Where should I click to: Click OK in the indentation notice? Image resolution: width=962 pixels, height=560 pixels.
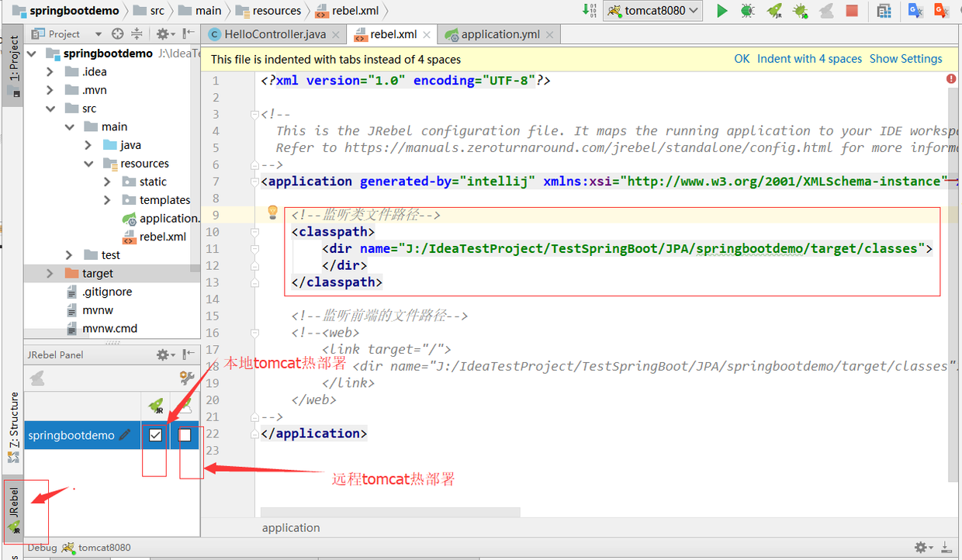[x=742, y=59]
